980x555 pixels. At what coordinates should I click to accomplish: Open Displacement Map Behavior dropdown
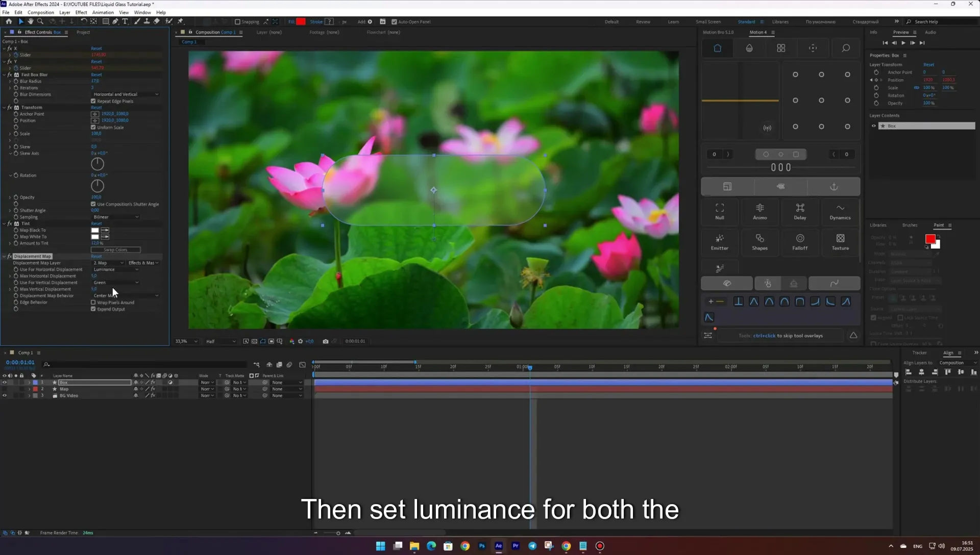click(126, 296)
